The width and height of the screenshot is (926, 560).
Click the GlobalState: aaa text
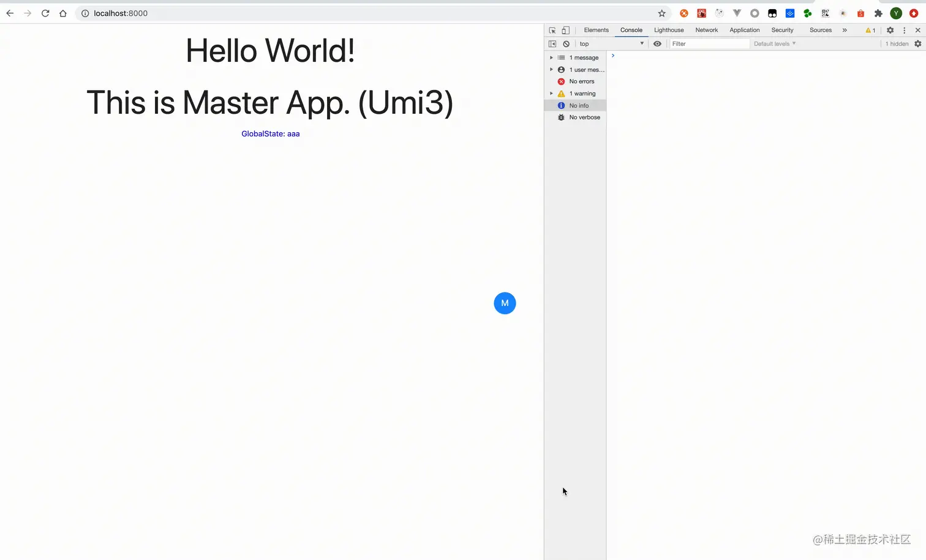click(271, 134)
